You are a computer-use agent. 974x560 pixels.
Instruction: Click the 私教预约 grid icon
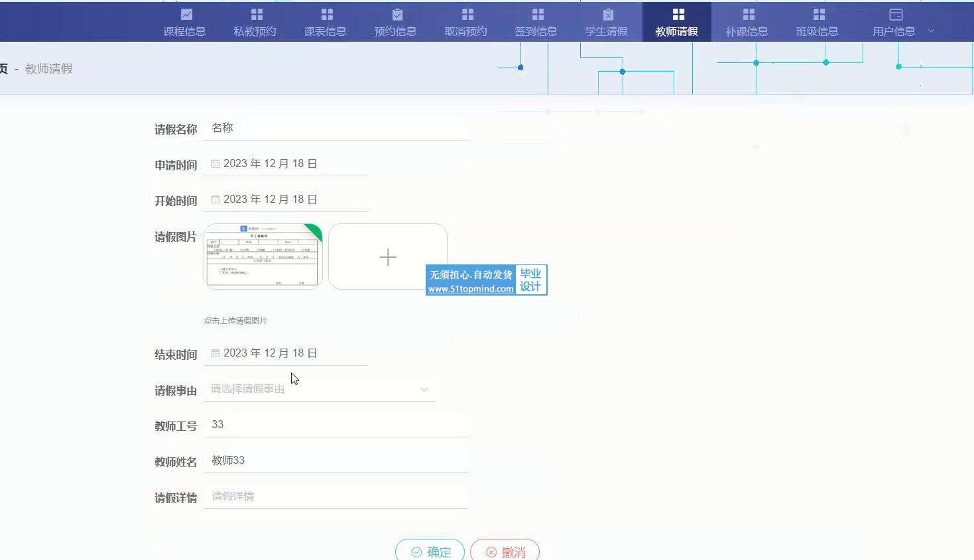[x=257, y=15]
